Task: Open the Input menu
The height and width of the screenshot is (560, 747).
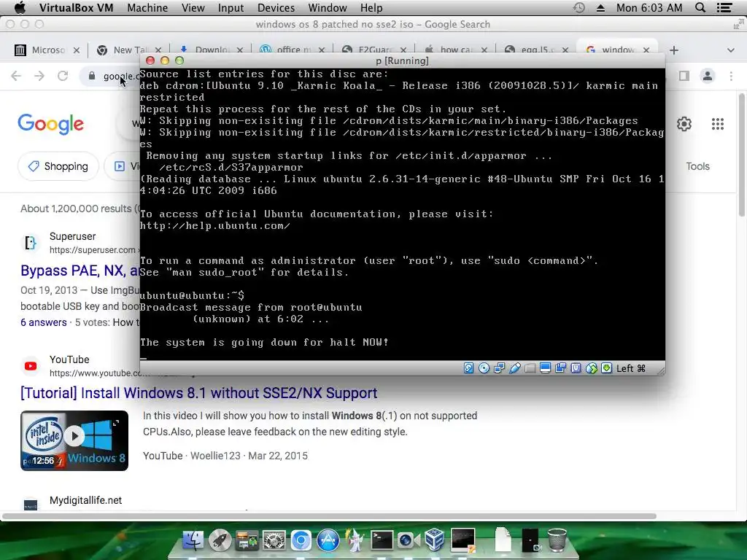Action: coord(231,7)
